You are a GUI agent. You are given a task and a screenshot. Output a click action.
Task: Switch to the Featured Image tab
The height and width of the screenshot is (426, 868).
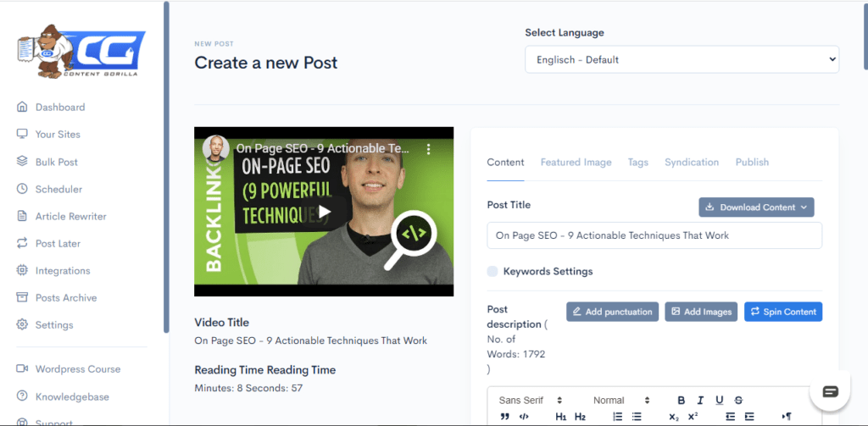[x=576, y=163]
